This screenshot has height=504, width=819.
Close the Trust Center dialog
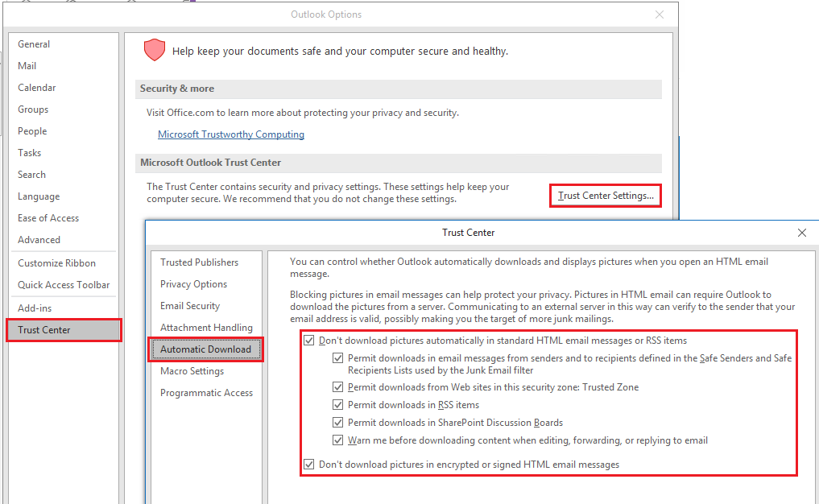click(x=802, y=233)
